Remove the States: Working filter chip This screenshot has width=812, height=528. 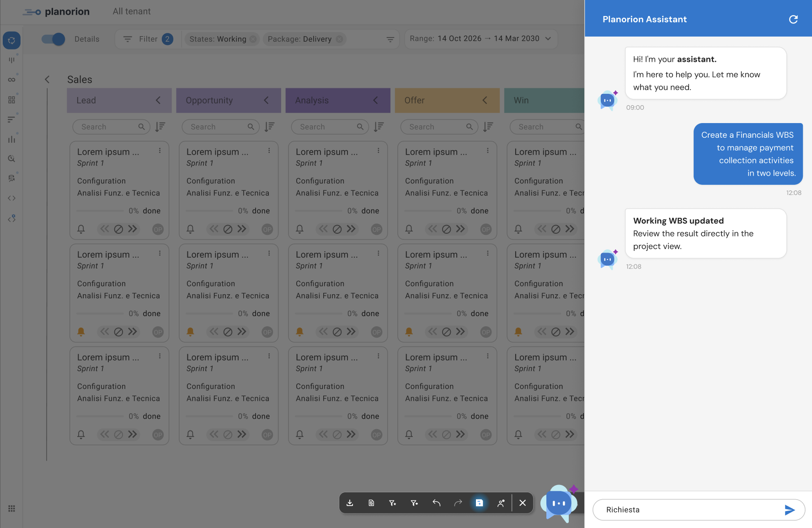[253, 39]
